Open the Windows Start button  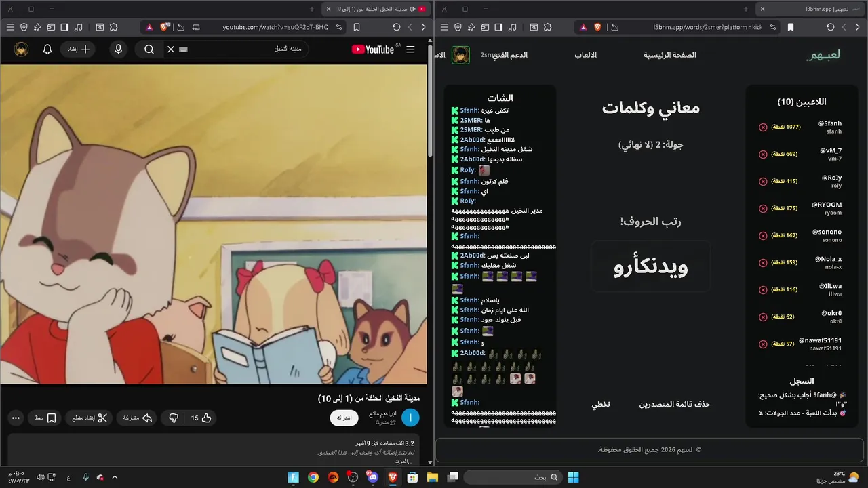[x=573, y=477]
